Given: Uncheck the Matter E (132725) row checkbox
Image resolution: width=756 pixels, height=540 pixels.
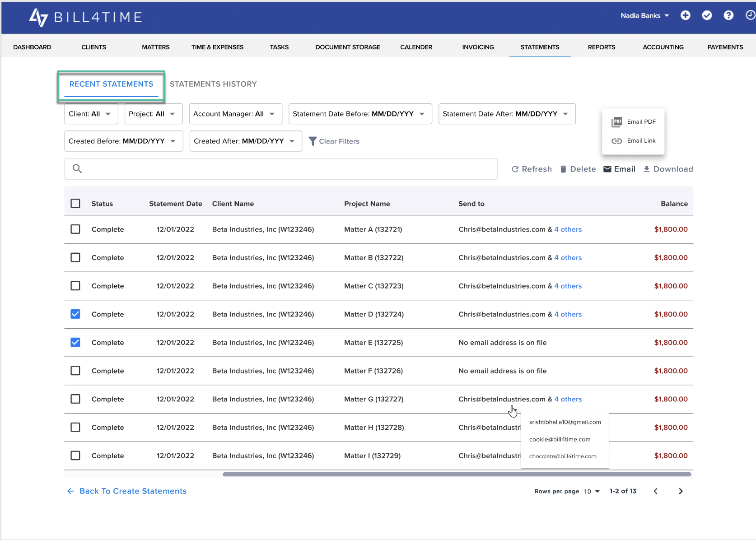Looking at the screenshot, I should click(75, 342).
